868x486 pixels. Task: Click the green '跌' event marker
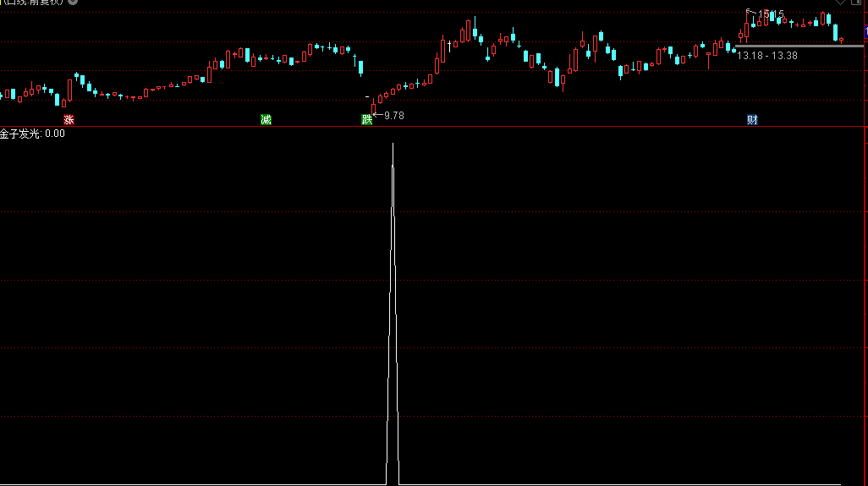point(366,120)
